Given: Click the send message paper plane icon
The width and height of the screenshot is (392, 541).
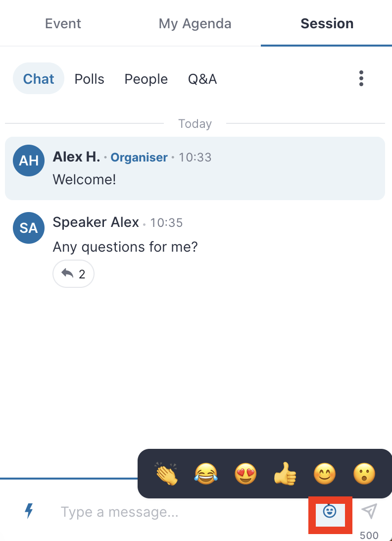Looking at the screenshot, I should [x=369, y=511].
